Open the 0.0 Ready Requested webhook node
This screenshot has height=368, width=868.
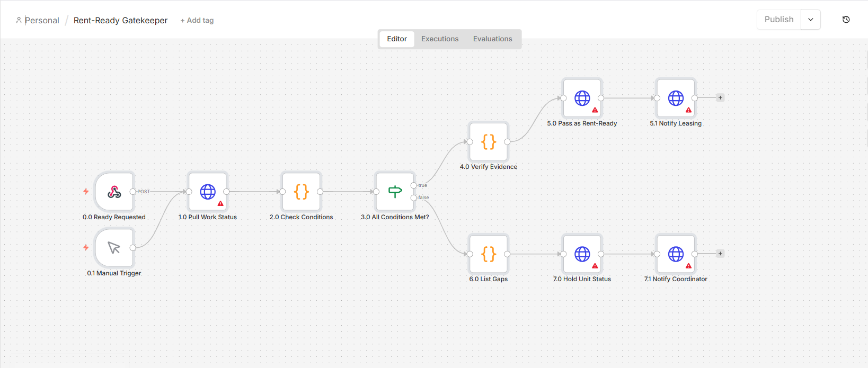tap(114, 192)
